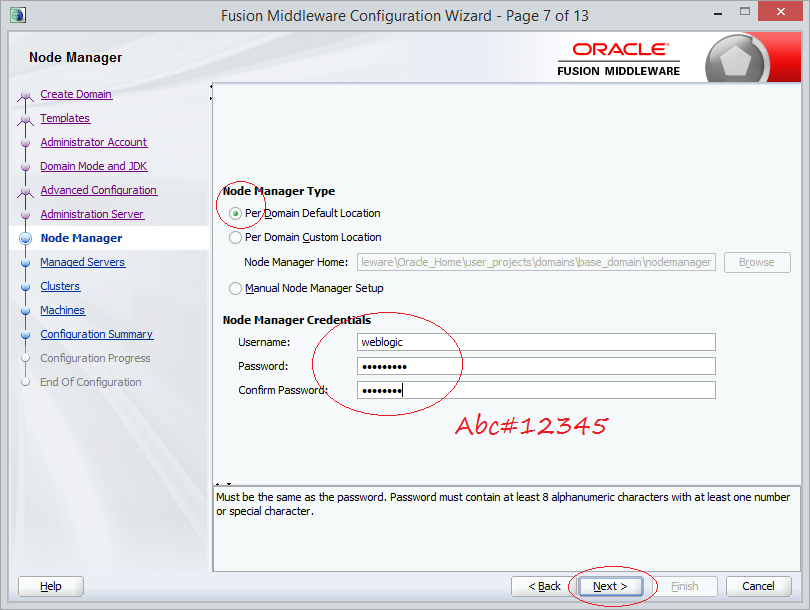Click the Username input field
This screenshot has height=610, width=810.
coord(536,342)
